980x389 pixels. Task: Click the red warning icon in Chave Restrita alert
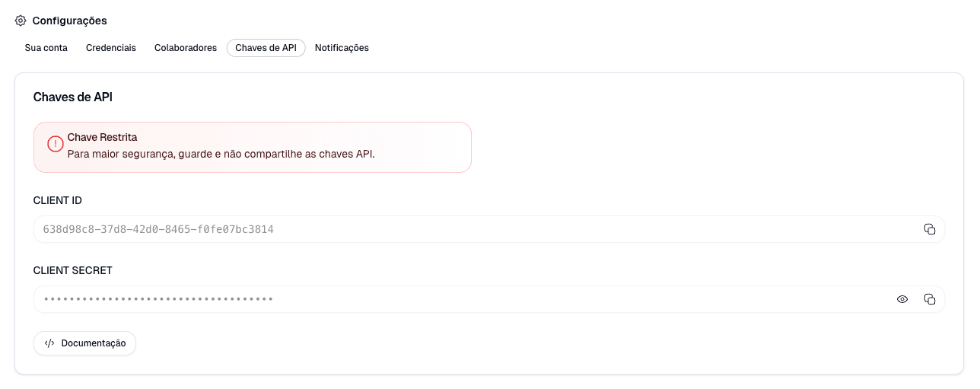click(x=56, y=144)
